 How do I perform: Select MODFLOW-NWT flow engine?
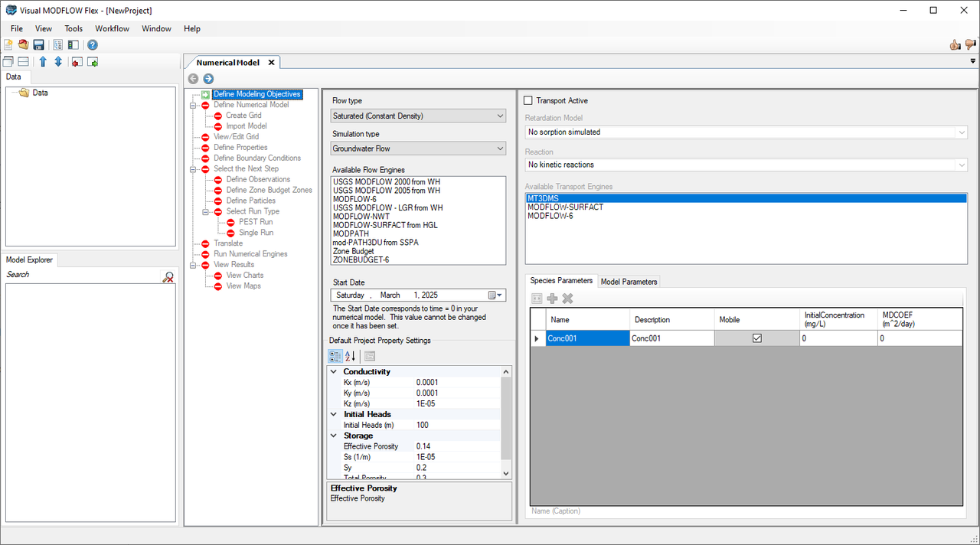tap(361, 217)
